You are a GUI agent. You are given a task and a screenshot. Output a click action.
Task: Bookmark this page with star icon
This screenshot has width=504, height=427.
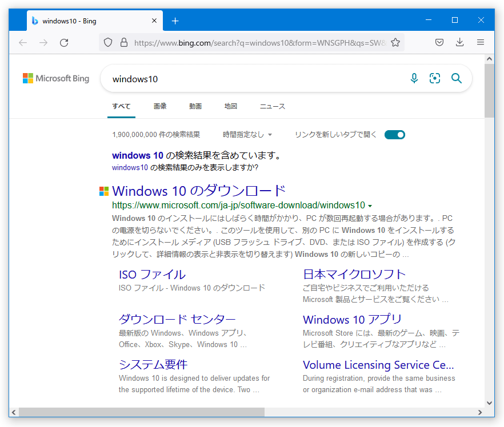395,42
